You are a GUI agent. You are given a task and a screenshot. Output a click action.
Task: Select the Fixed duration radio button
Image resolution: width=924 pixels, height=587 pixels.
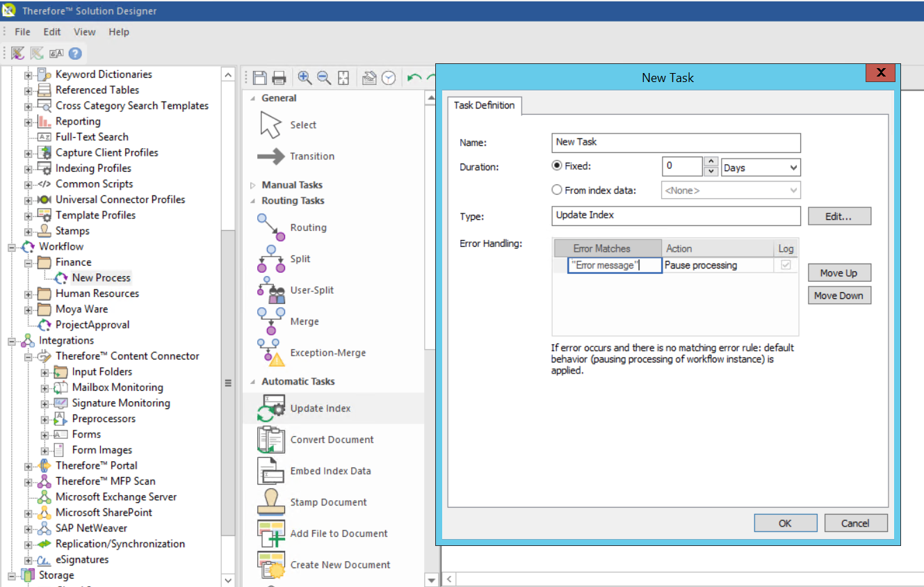(557, 166)
